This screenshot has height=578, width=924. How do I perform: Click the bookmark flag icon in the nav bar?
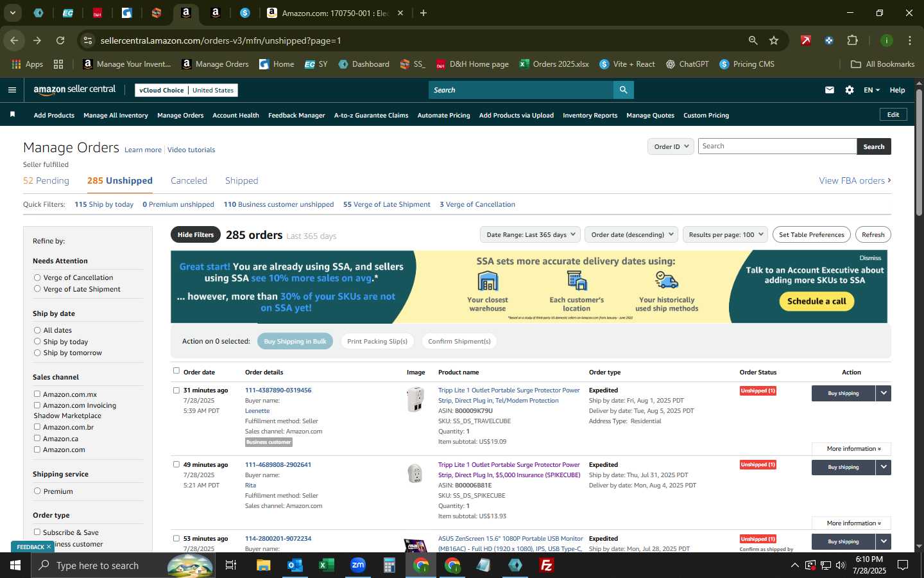(12, 114)
